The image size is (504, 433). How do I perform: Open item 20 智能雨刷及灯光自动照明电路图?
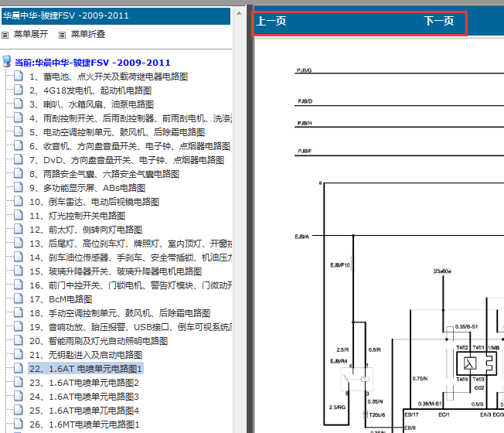[99, 341]
